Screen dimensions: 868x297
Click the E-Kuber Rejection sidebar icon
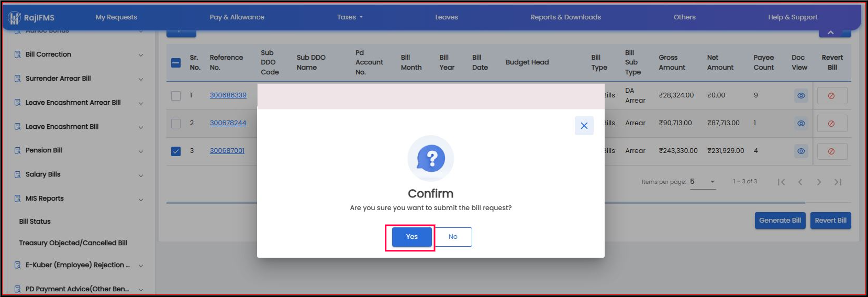(x=17, y=265)
